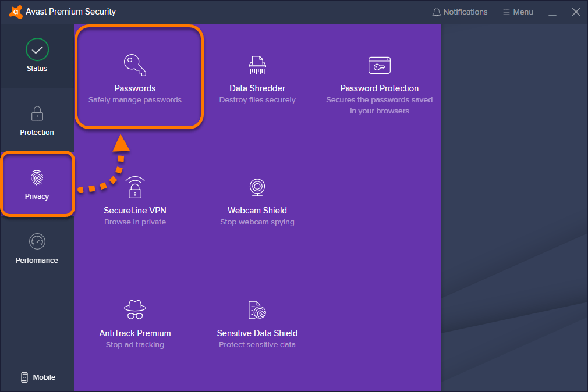Open the Menu text button
588x392 pixels.
coord(523,12)
